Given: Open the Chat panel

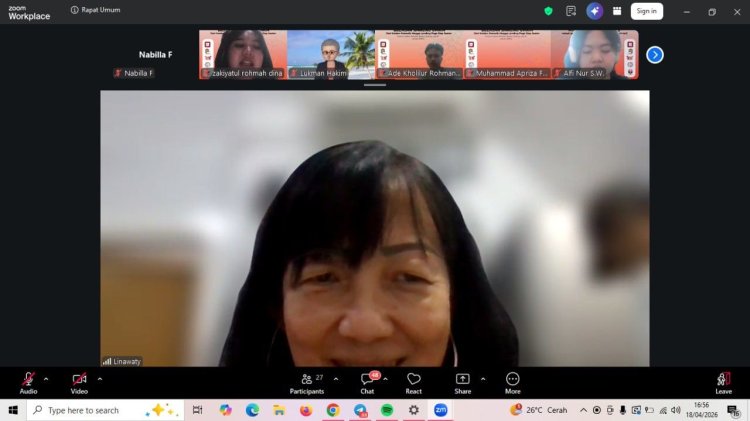Looking at the screenshot, I should 367,381.
